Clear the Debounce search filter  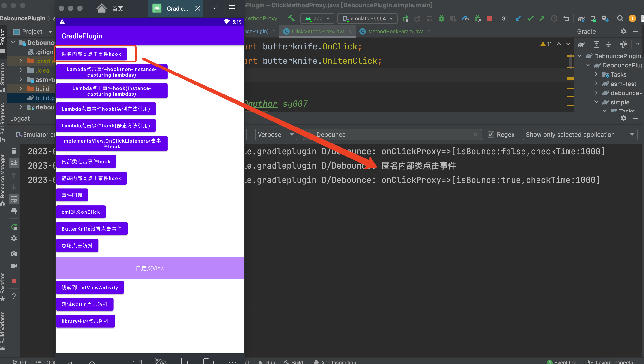coord(475,135)
